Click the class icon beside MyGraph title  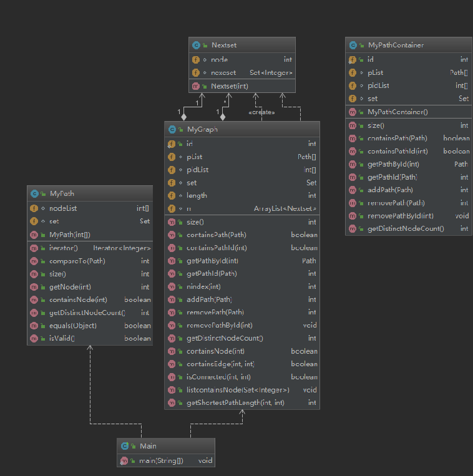pos(172,129)
